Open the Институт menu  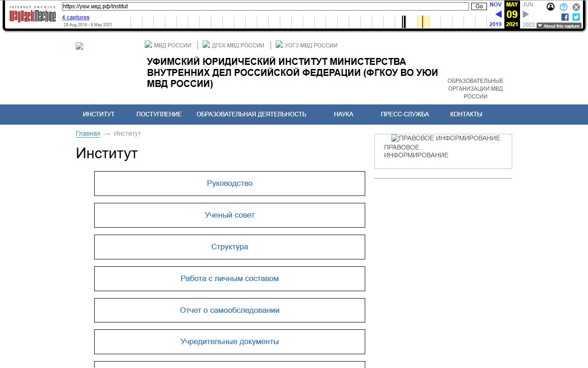coord(99,115)
